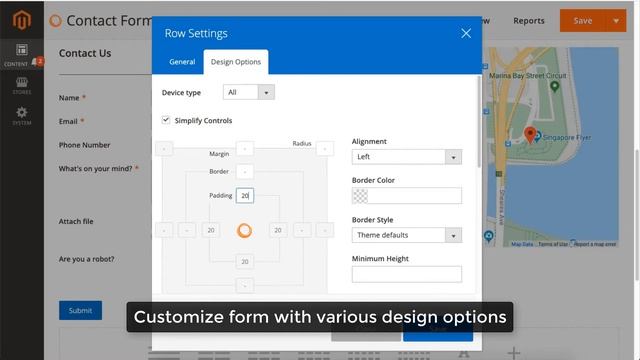Click the Save button
This screenshot has height=360, width=640.
click(x=582, y=20)
